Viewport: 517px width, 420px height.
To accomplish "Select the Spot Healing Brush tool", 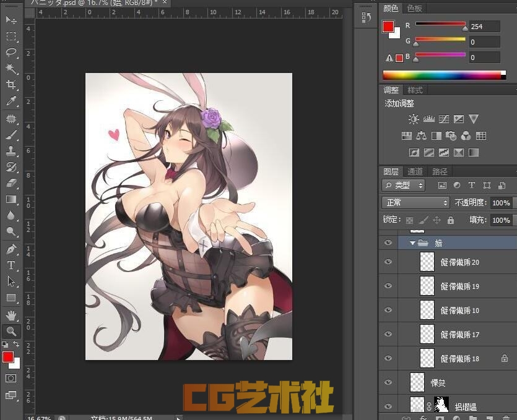I will (x=11, y=119).
